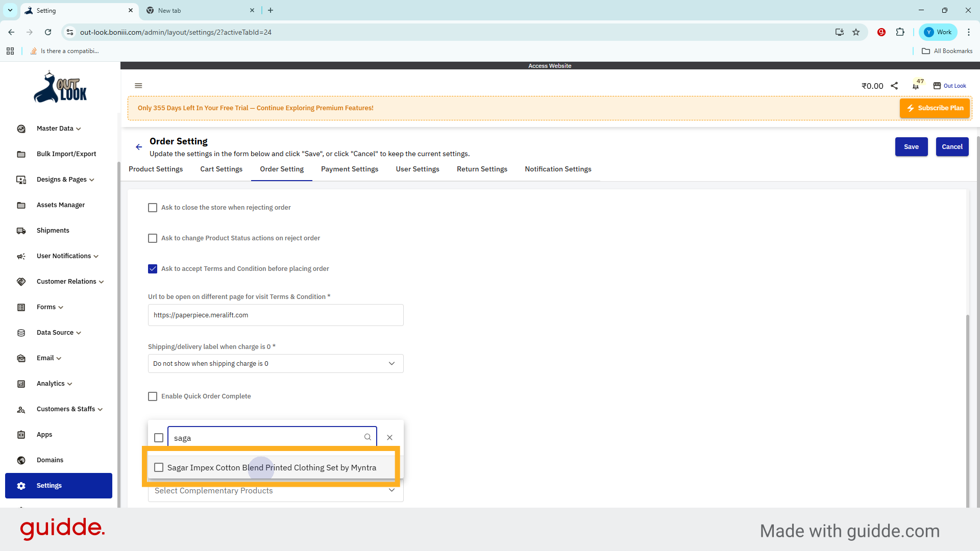Bookmark this page with star icon
This screenshot has height=551, width=980.
click(x=856, y=32)
